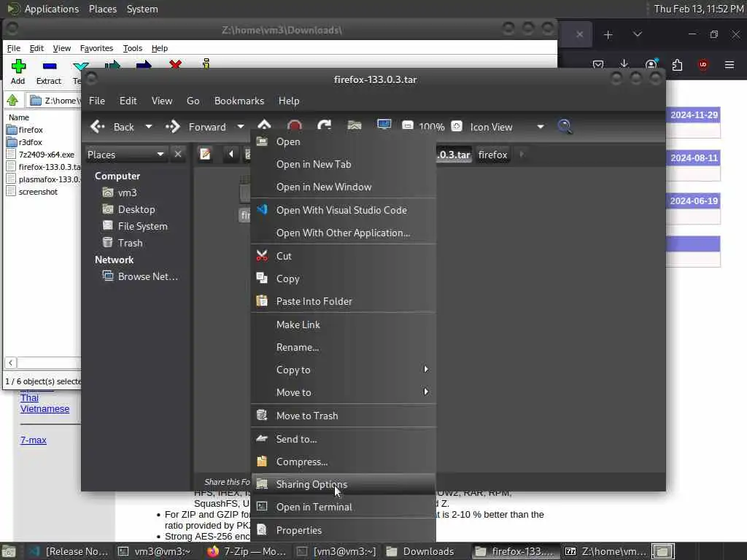Expand the Copy to submenu

point(343,370)
